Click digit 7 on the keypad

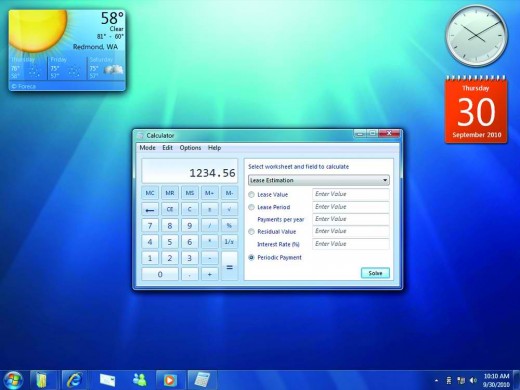click(x=150, y=226)
